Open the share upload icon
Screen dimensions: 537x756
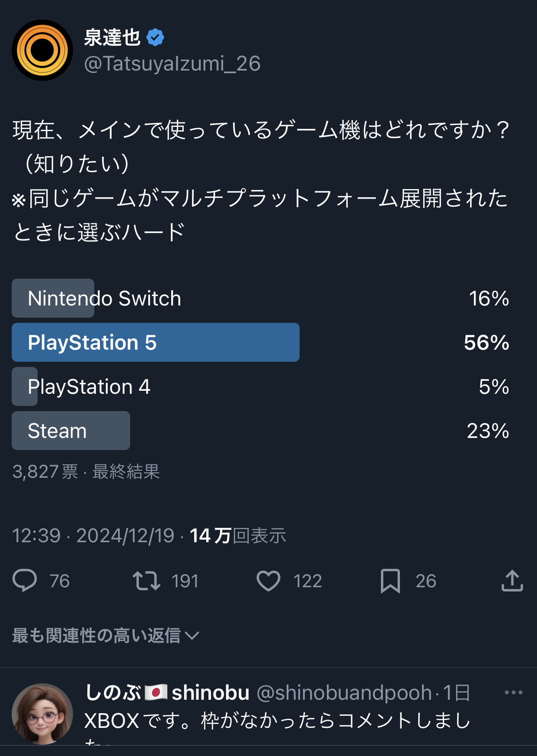click(512, 581)
